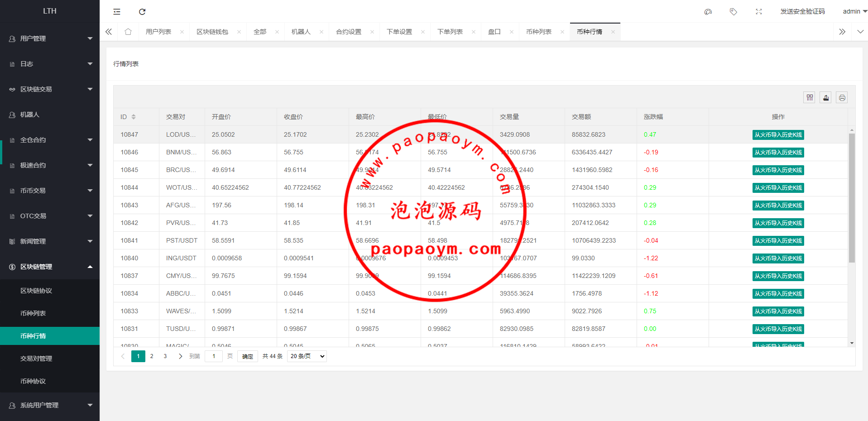
Task: Close the 盘口 tab
Action: pos(512,32)
